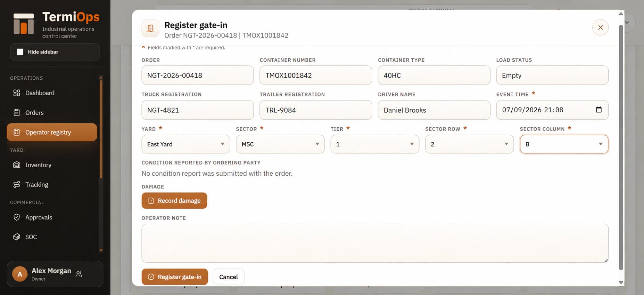Screen dimensions: 644x295
Task: Click the Operator registry icon
Action: coord(17,132)
